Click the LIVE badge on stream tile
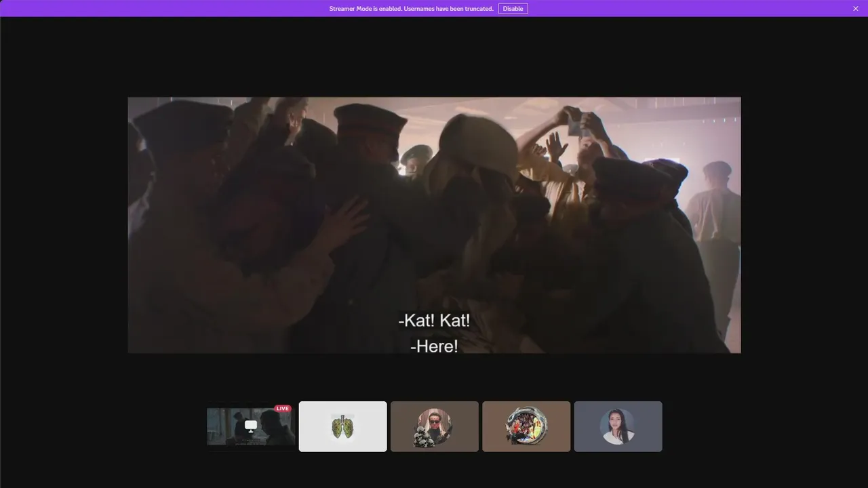Screen dimensions: 868x488 click(283, 409)
